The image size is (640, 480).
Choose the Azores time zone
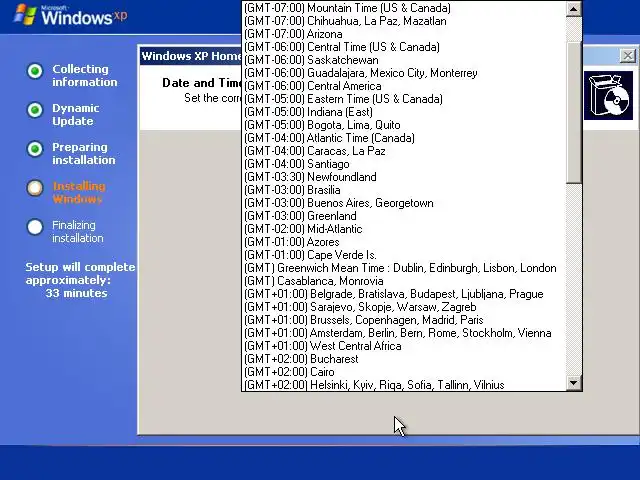tap(404, 242)
